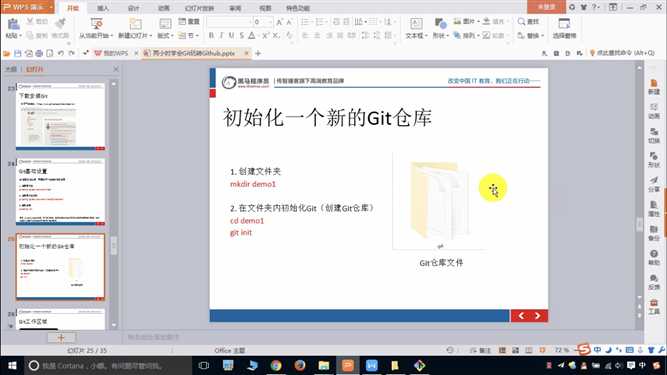
Task: Decrease font size with smaller A icon
Action: tap(289, 22)
